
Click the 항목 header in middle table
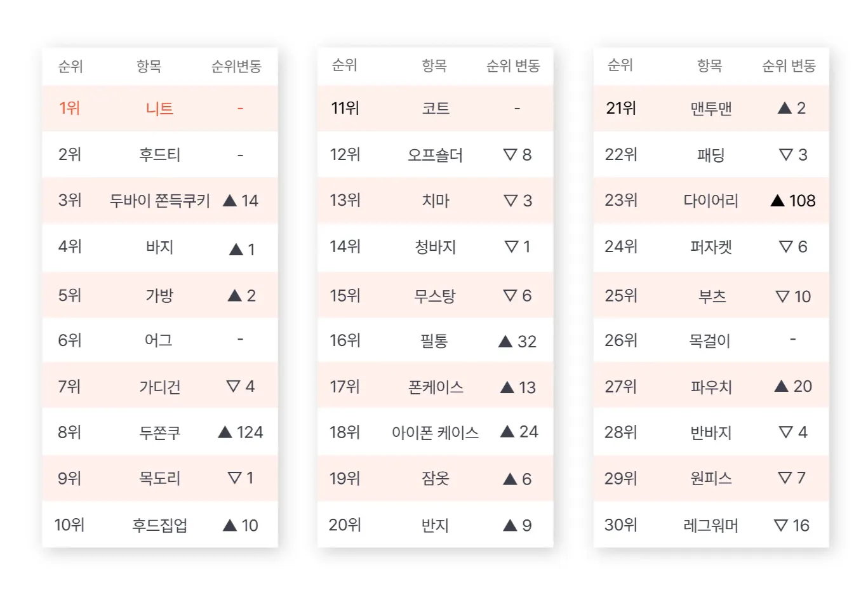click(x=434, y=65)
